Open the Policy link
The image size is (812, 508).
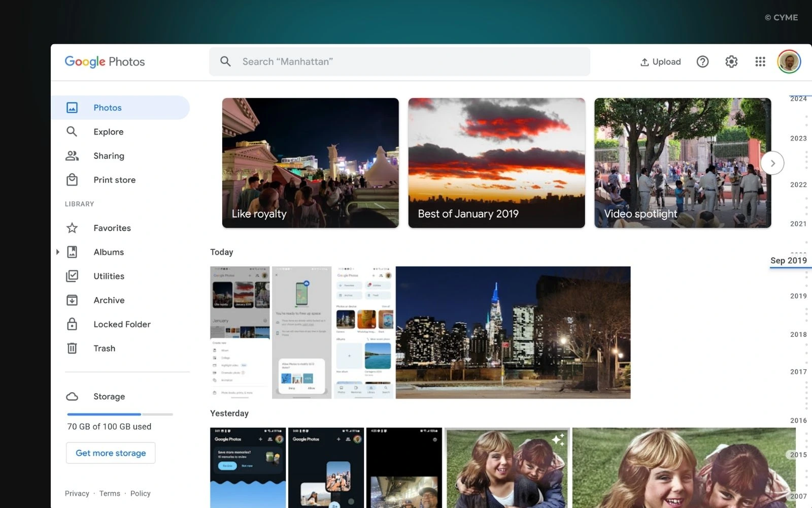(140, 494)
